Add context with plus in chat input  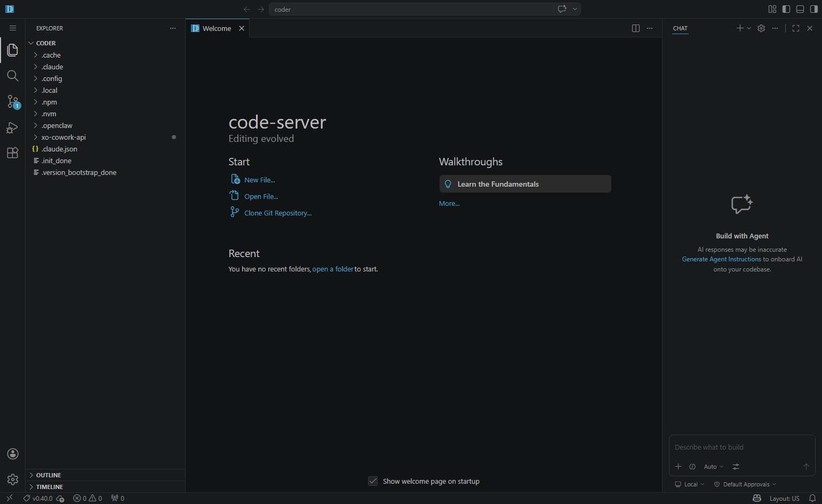678,467
